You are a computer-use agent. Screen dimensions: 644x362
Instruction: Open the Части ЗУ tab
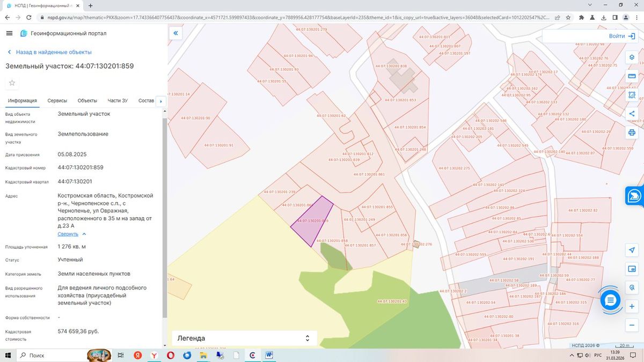pyautogui.click(x=118, y=101)
